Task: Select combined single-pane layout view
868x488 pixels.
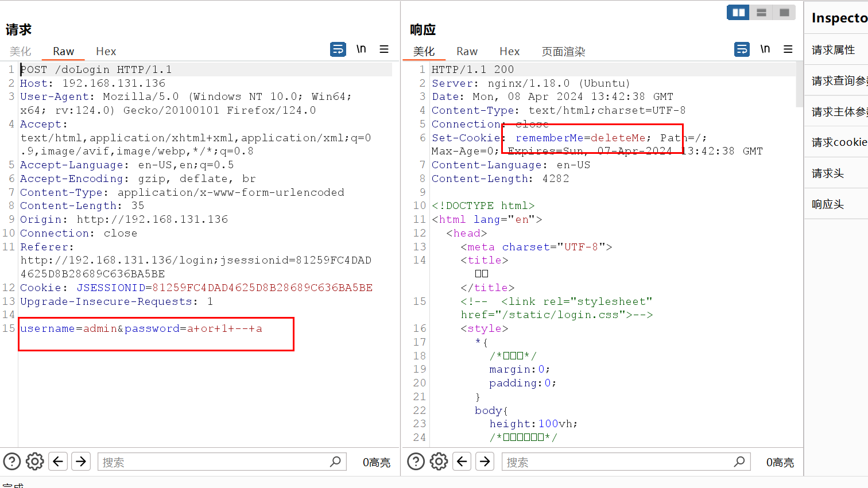Action: [x=784, y=12]
